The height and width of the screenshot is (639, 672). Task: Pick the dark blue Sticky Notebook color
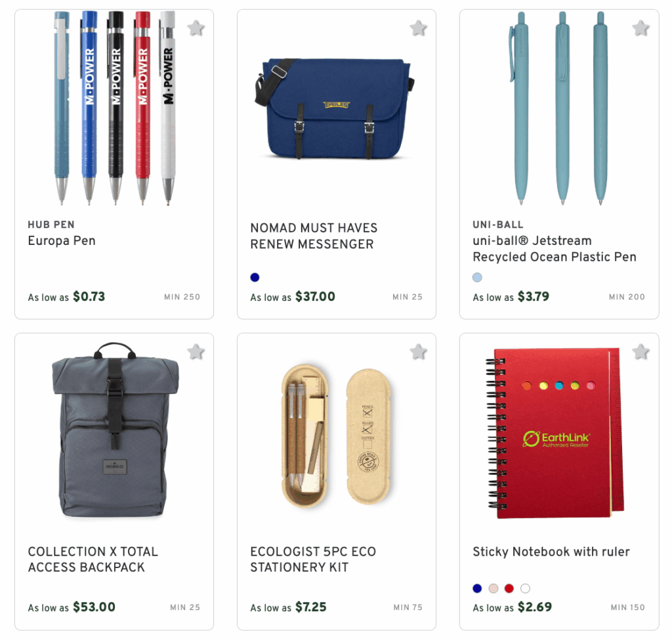point(478,588)
